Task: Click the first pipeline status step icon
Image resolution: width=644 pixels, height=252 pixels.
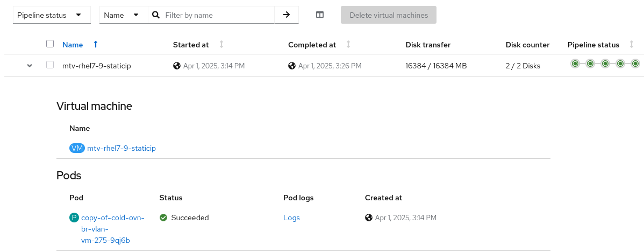Action: (575, 64)
